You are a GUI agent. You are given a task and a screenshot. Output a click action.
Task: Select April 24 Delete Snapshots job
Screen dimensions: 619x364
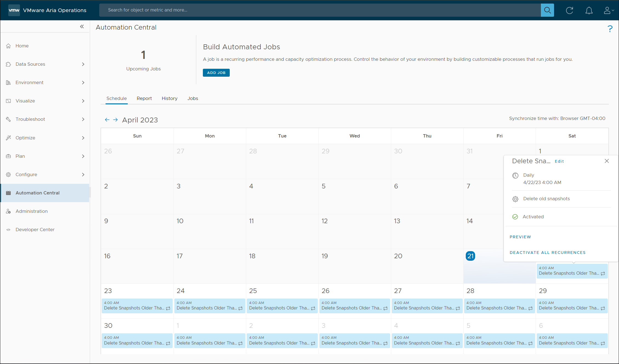[209, 306]
